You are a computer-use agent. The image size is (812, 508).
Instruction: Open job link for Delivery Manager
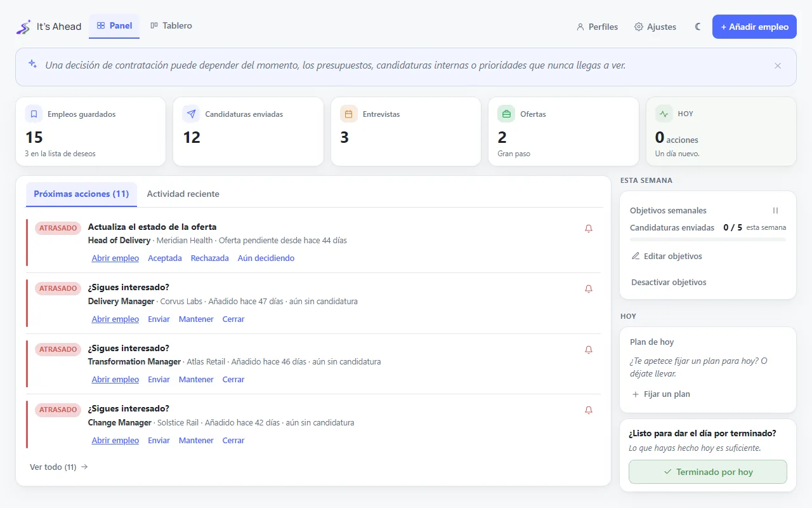(115, 319)
